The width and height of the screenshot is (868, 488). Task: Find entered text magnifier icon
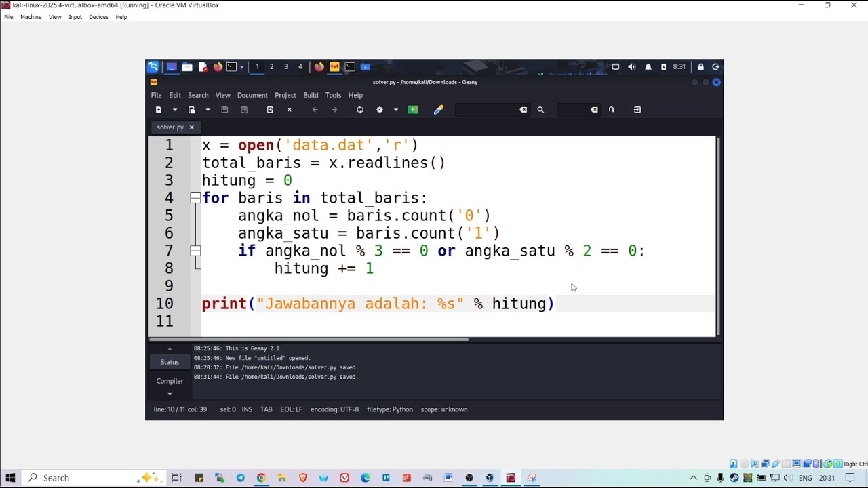click(540, 110)
